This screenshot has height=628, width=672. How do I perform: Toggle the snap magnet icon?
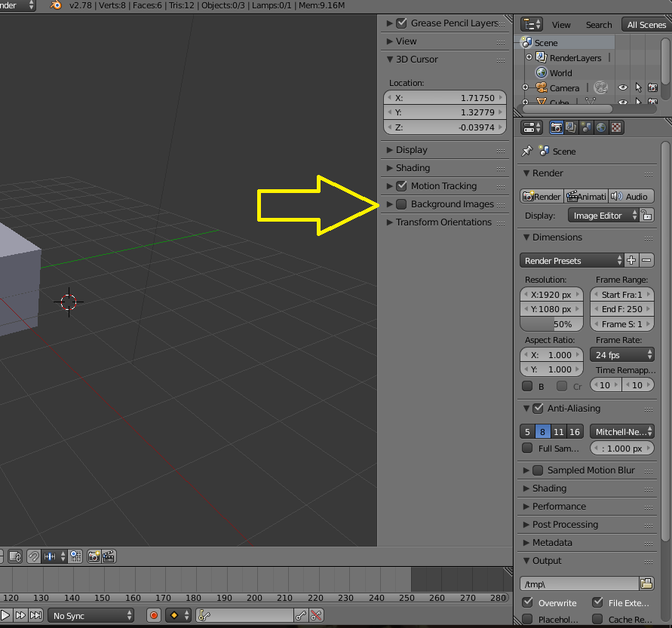33,556
